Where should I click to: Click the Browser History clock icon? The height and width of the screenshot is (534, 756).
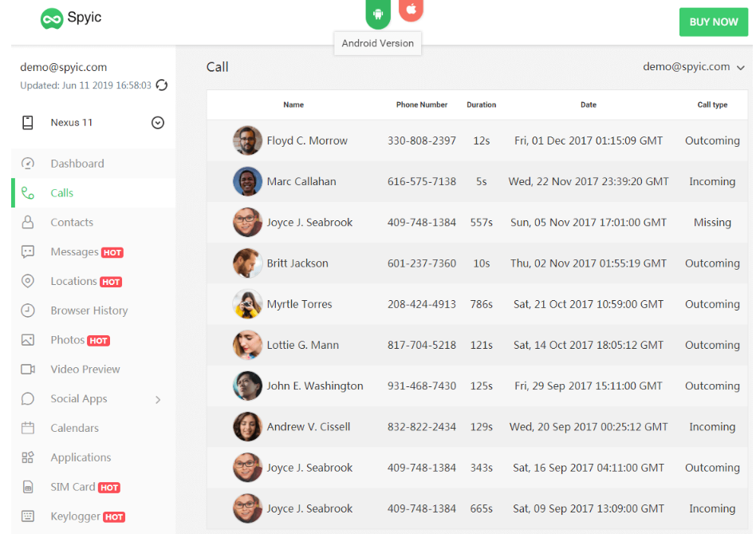[28, 311]
